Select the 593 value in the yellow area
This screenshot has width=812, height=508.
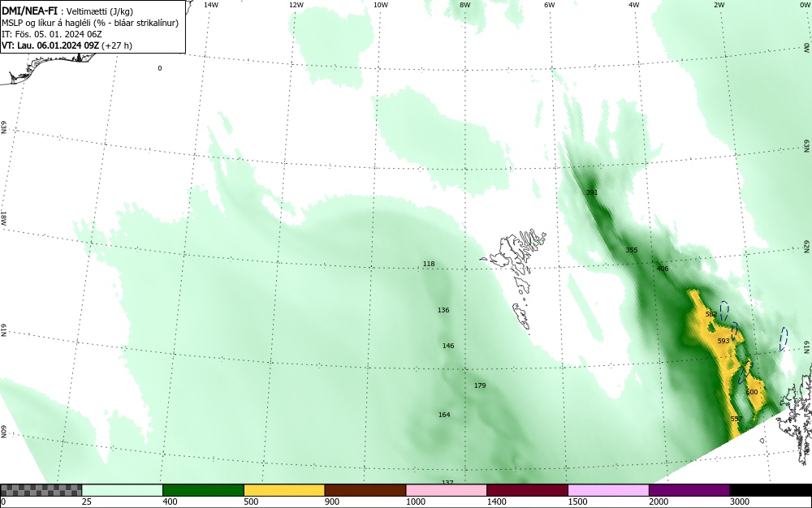723,341
